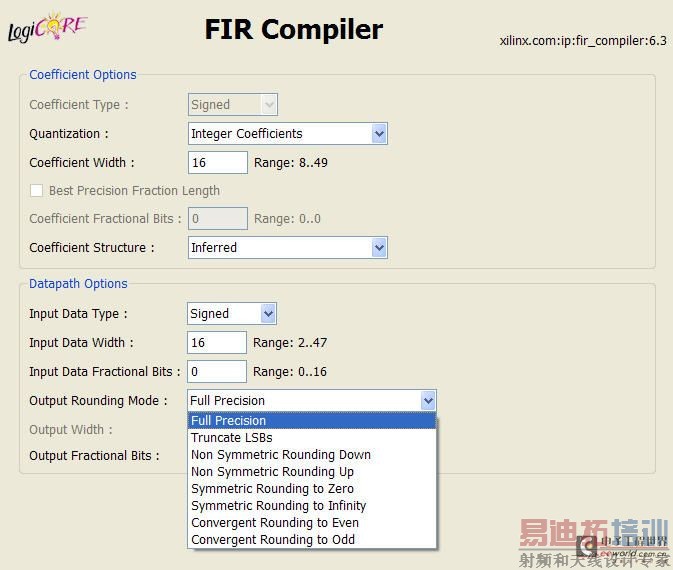
Task: Click the Coefficient Type label
Action: [x=79, y=105]
